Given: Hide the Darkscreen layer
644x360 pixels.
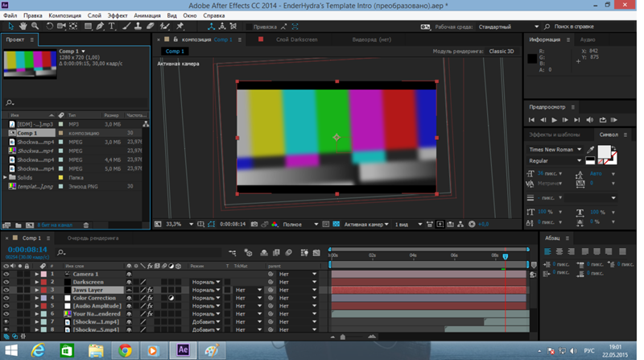Looking at the screenshot, I should point(6,283).
